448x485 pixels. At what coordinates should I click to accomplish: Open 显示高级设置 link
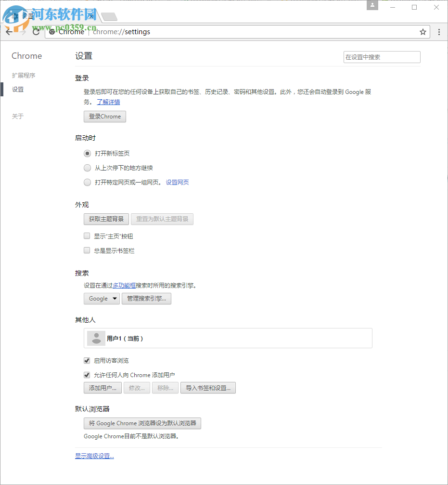[x=94, y=456]
